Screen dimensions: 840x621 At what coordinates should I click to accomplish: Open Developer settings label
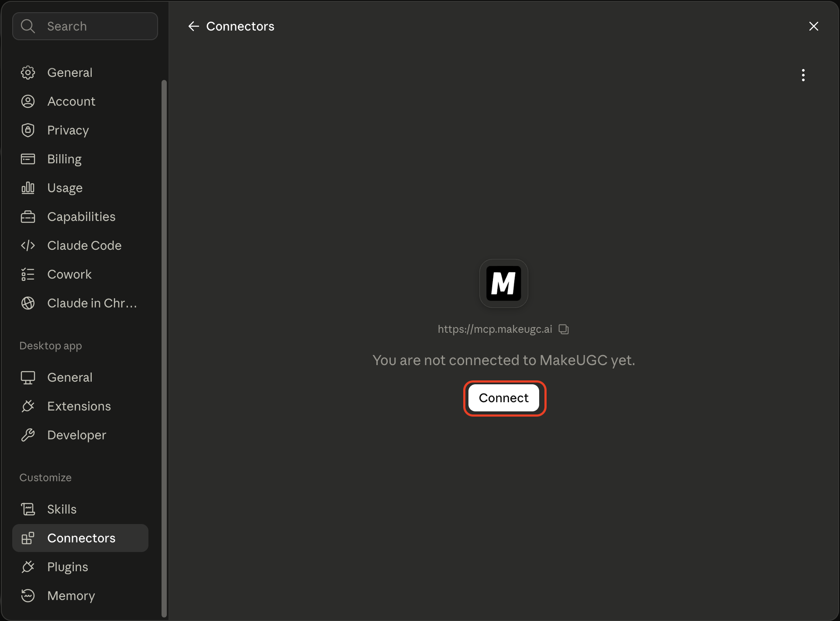point(77,435)
